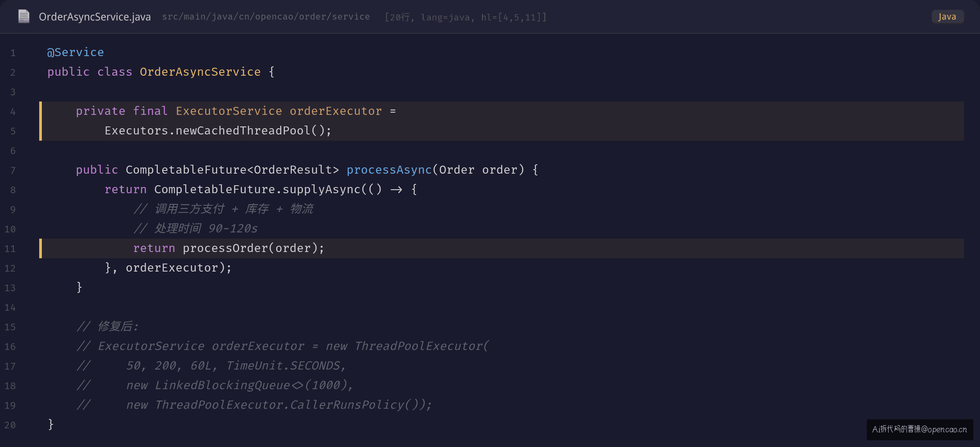This screenshot has height=447, width=980.
Task: Click the file document icon in header
Action: pyautogui.click(x=24, y=16)
